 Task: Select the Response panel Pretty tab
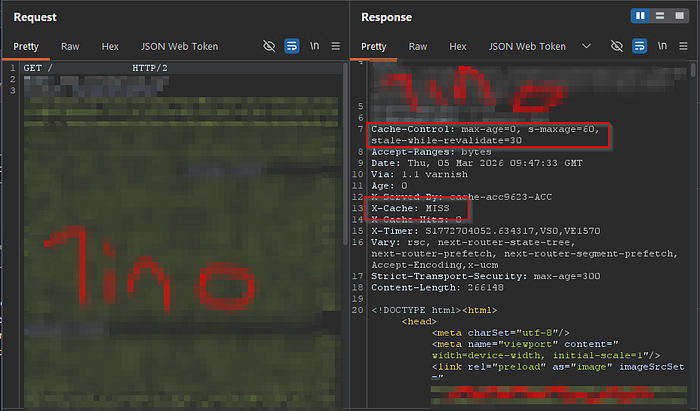pyautogui.click(x=374, y=46)
